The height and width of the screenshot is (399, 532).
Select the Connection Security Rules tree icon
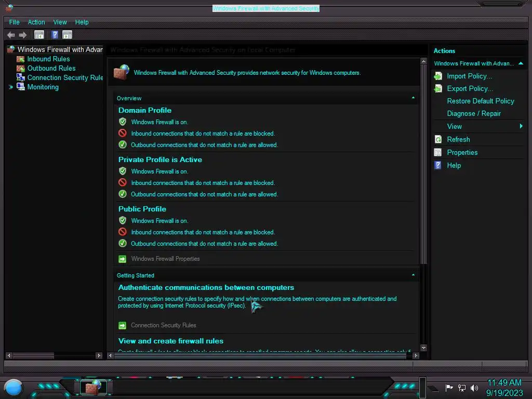[21, 77]
